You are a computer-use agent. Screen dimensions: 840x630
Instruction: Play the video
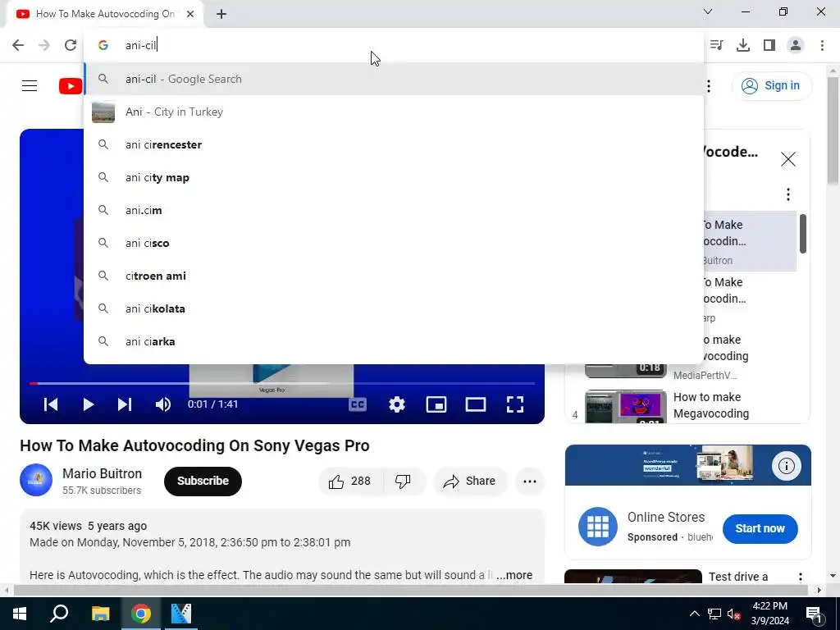pos(89,404)
